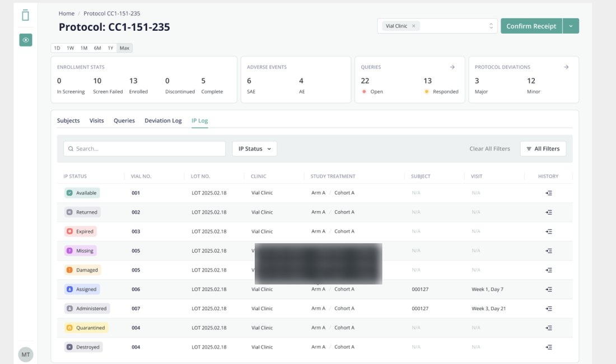Image resolution: width=616 pixels, height=364 pixels.
Task: Click the 13 Responded queries count
Action: [427, 81]
